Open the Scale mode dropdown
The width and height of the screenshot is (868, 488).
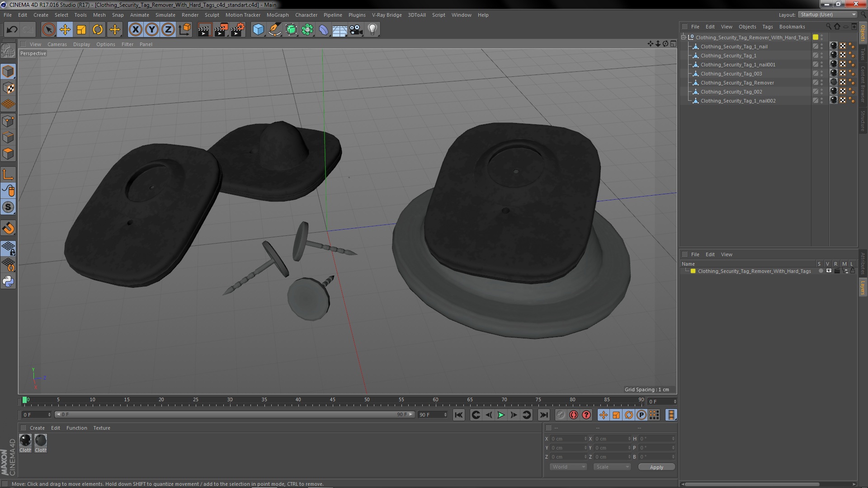pos(612,467)
